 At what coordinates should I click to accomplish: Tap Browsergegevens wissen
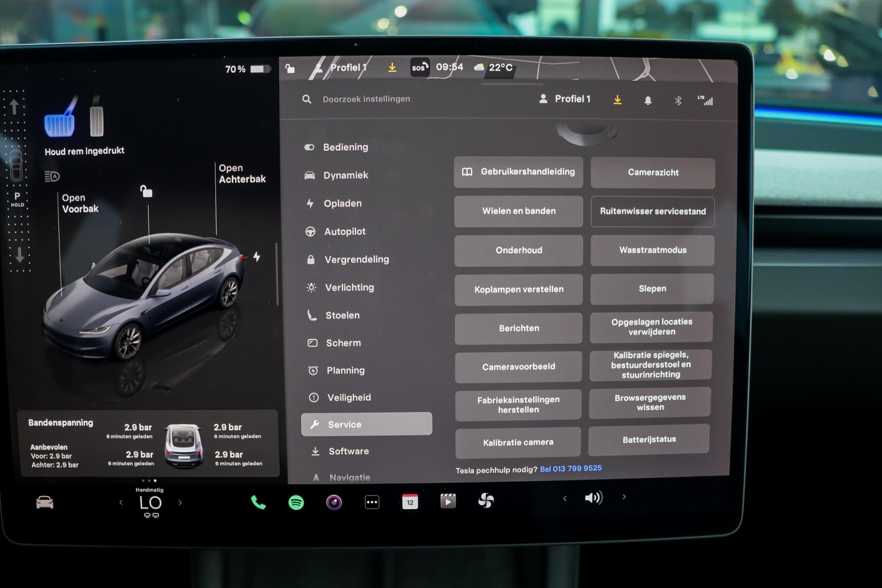[x=650, y=402]
